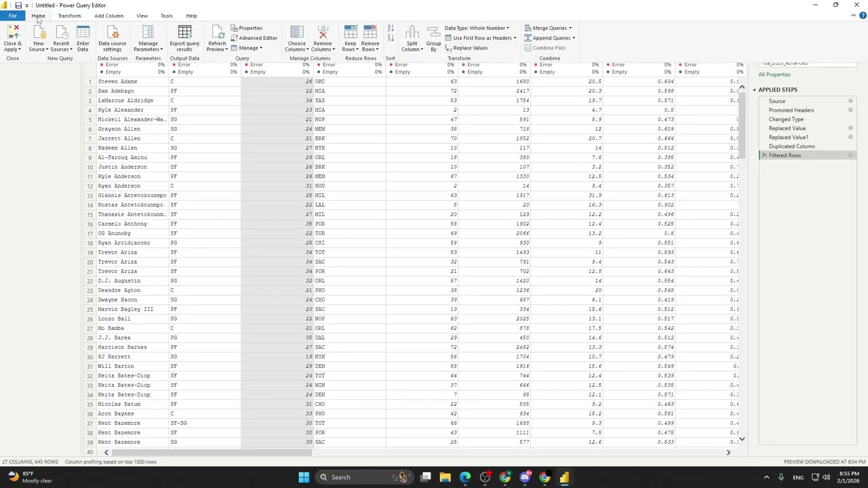Open the Help tab
This screenshot has height=488, width=868.
point(191,16)
